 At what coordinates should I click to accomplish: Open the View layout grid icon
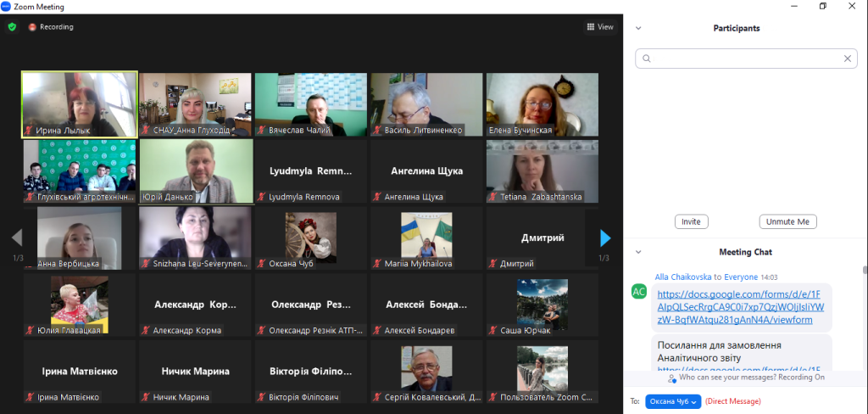(x=591, y=26)
